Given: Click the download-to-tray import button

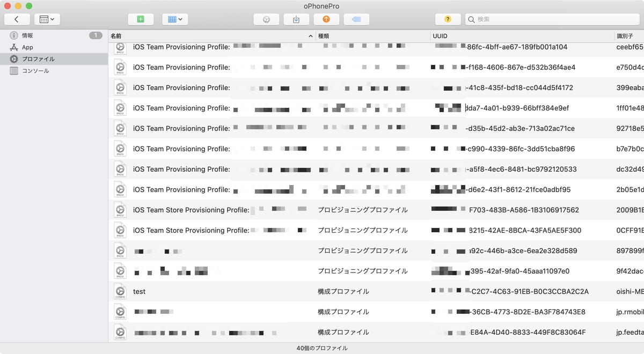Looking at the screenshot, I should click(x=296, y=19).
